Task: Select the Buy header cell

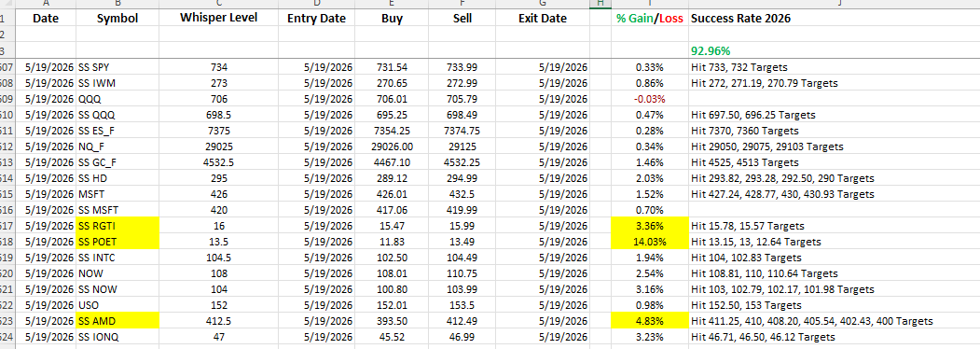Action: click(392, 19)
